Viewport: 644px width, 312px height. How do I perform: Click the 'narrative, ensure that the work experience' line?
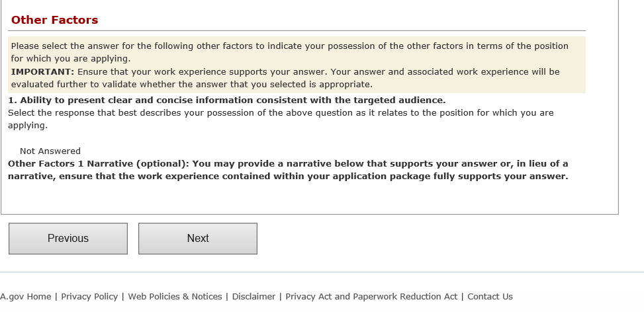(x=288, y=176)
